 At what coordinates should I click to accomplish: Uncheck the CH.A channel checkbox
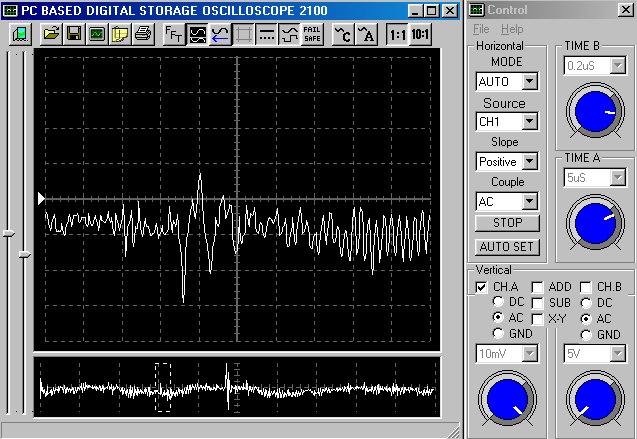[x=482, y=287]
